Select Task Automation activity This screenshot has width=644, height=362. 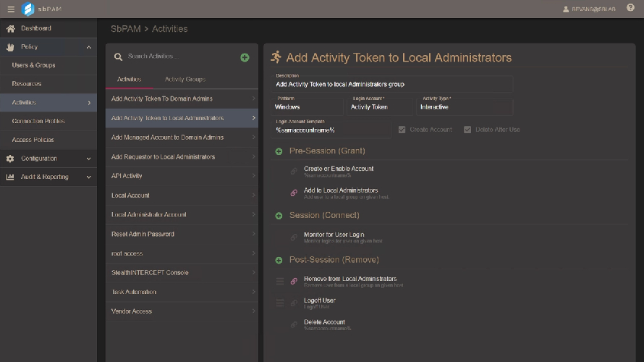tap(182, 292)
